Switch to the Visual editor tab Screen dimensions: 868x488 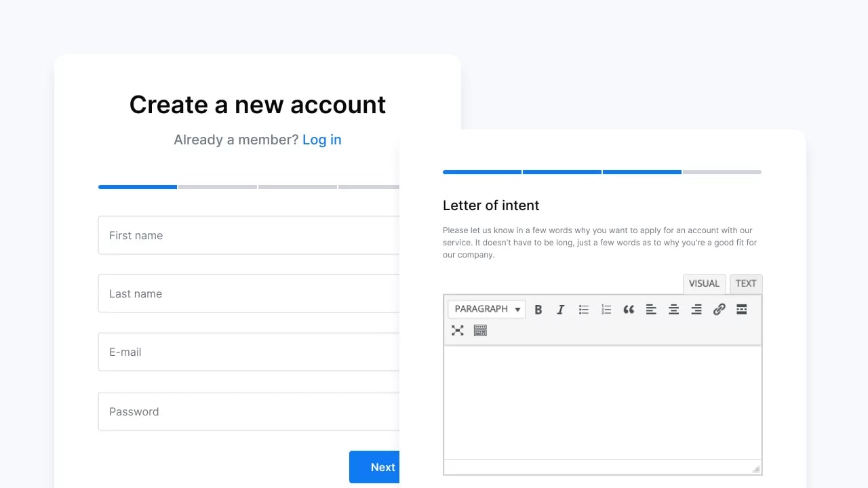(704, 284)
